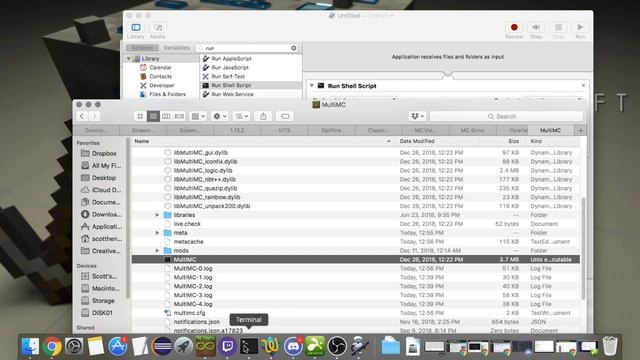This screenshot has width=640, height=360.
Task: Switch Finder to list view
Action: [153, 116]
